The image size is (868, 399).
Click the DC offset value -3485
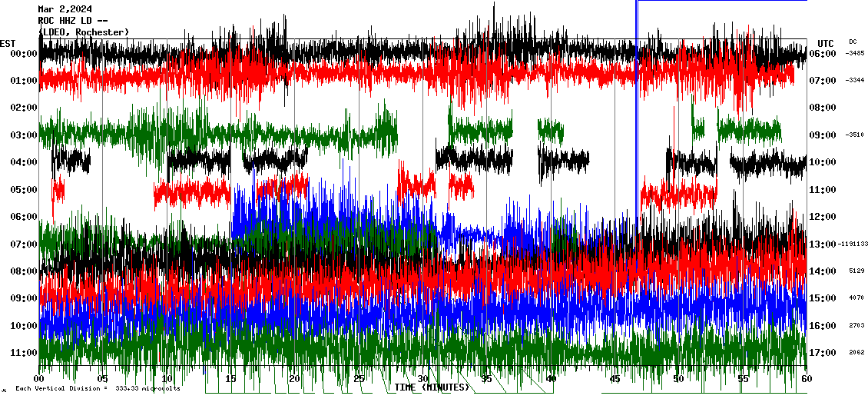click(855, 54)
